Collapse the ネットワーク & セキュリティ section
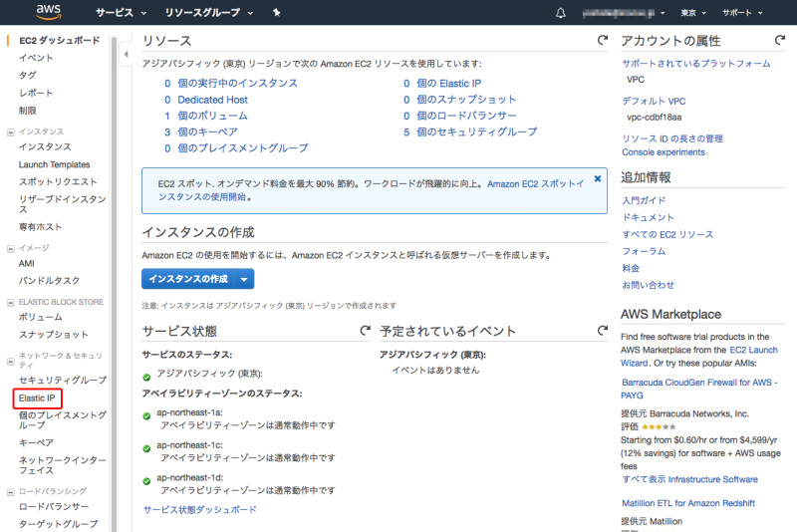This screenshot has height=532, width=797. (x=10, y=362)
